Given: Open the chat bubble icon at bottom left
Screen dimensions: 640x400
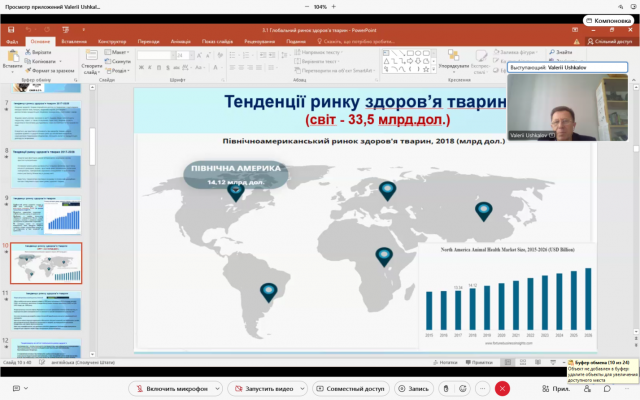Looking at the screenshot, I should [x=16, y=388].
